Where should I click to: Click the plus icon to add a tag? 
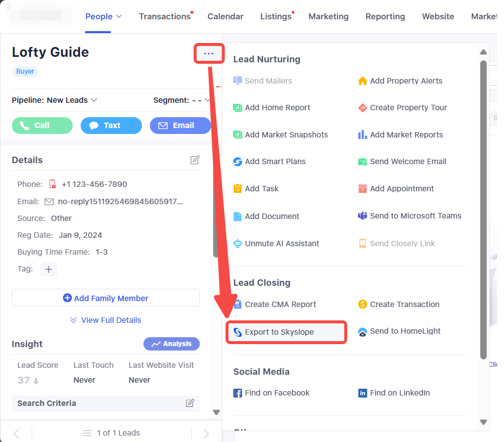coord(48,269)
